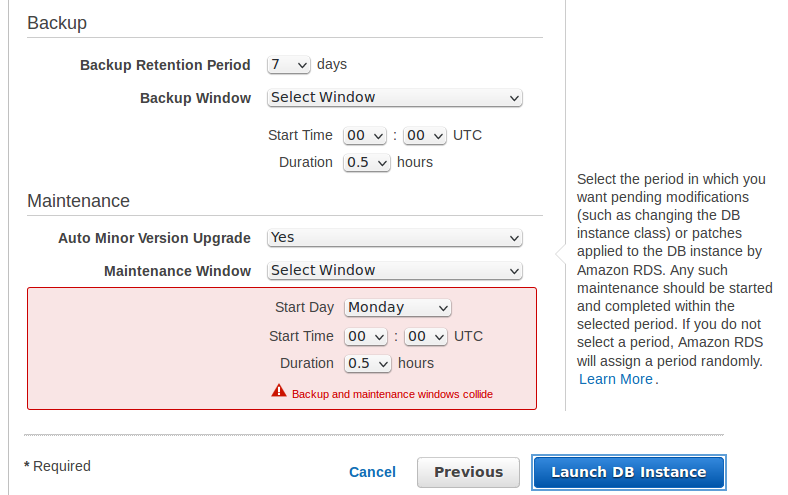Click the Maintenance Window field label
The image size is (788, 495).
[x=177, y=271]
